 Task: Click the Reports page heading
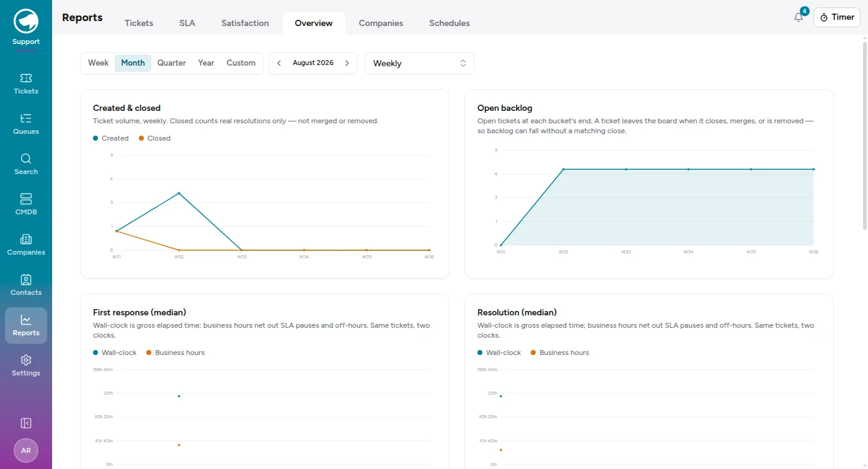(82, 17)
